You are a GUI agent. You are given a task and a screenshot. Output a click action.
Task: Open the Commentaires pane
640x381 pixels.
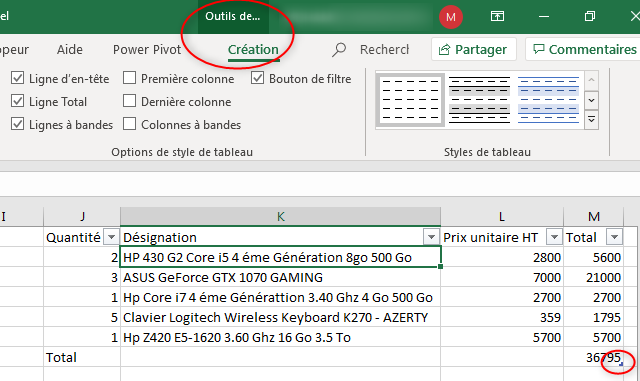point(584,49)
